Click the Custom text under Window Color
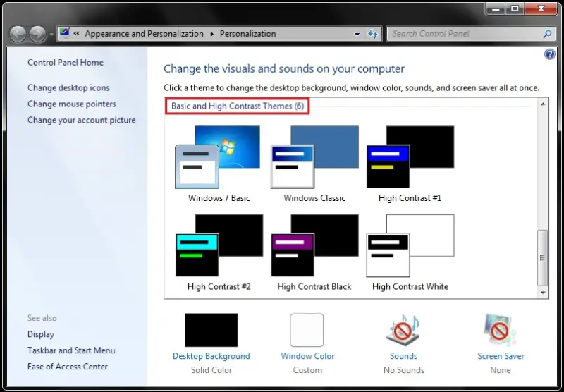 click(x=307, y=370)
